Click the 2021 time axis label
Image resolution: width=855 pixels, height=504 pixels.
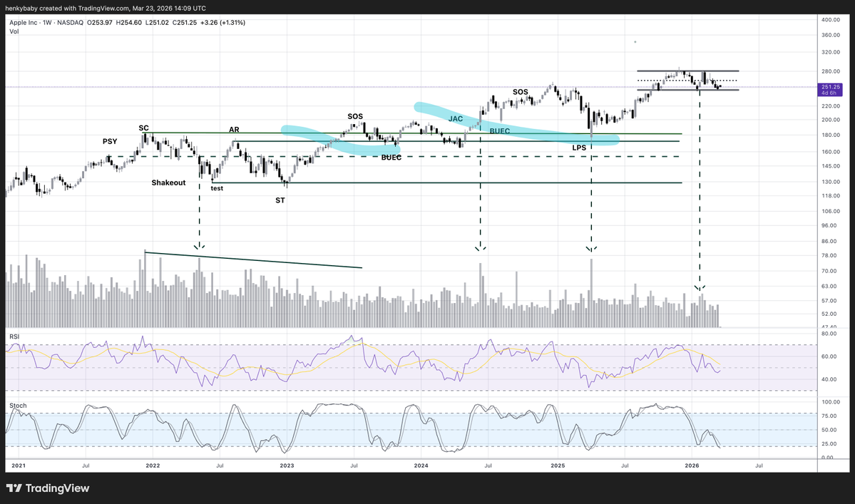coord(19,466)
